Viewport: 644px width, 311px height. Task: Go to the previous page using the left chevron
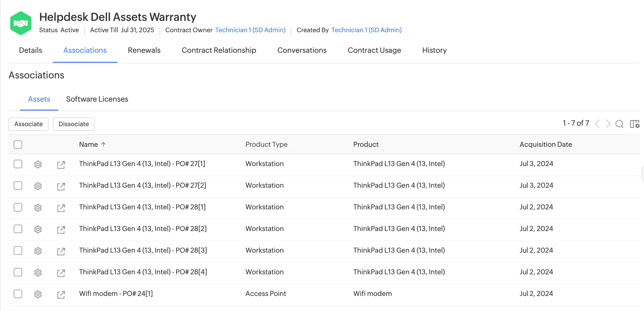coord(597,124)
